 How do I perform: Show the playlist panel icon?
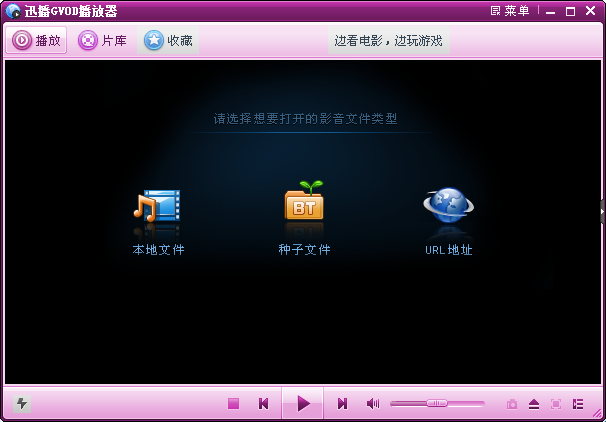pos(578,404)
